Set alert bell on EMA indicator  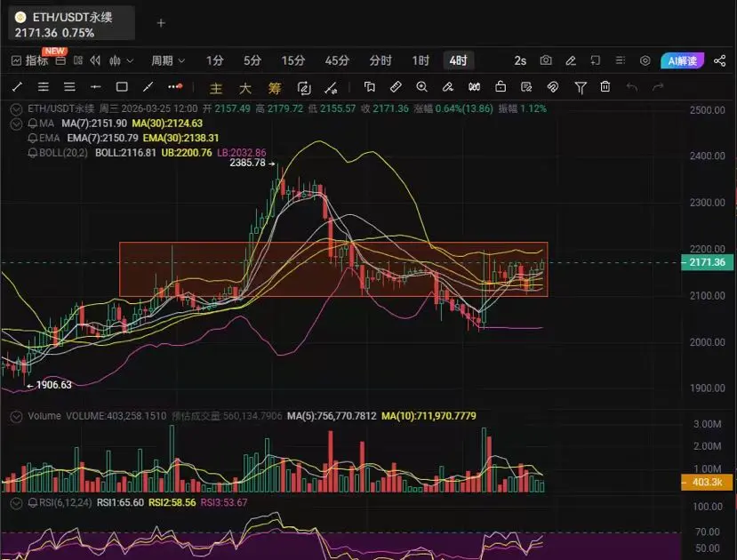click(33, 138)
